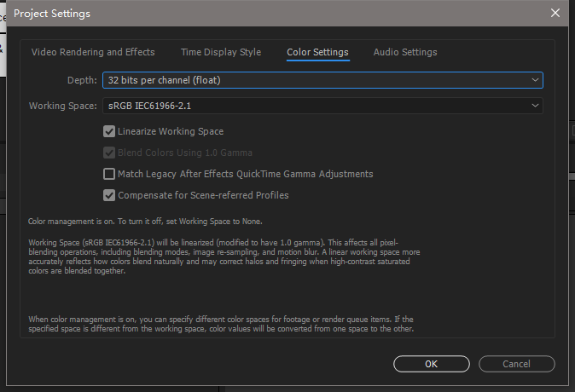Image resolution: width=575 pixels, height=392 pixels.
Task: Click the "Working Space:" field label
Action: click(x=63, y=106)
